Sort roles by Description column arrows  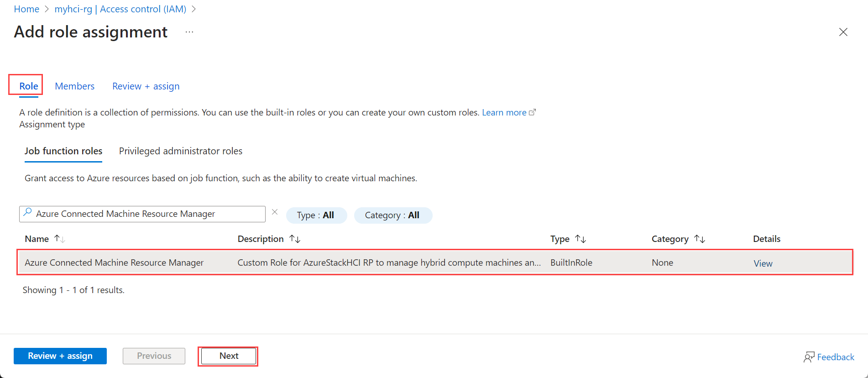[x=295, y=239]
